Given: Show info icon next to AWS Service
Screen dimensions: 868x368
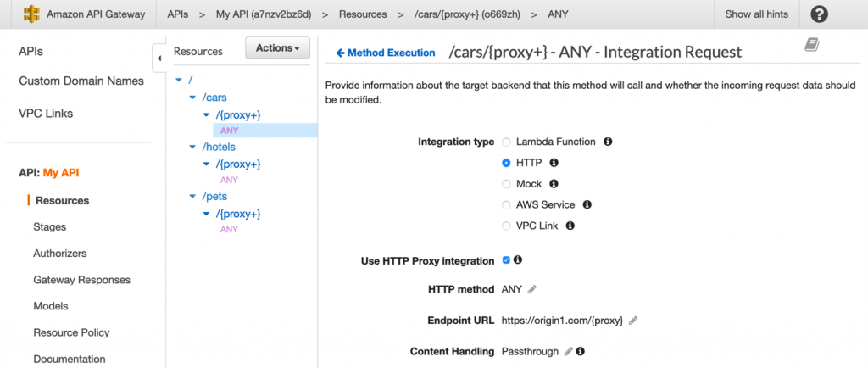Looking at the screenshot, I should 587,204.
